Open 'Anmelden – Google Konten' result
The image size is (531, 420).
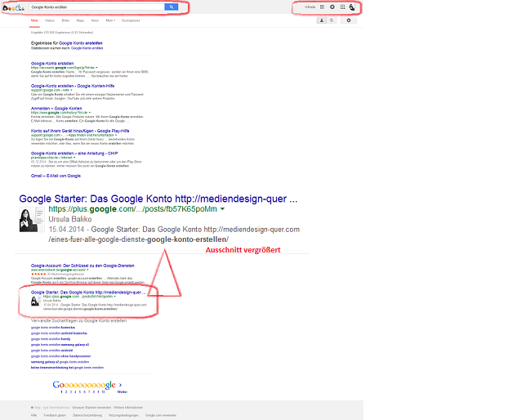pos(56,109)
